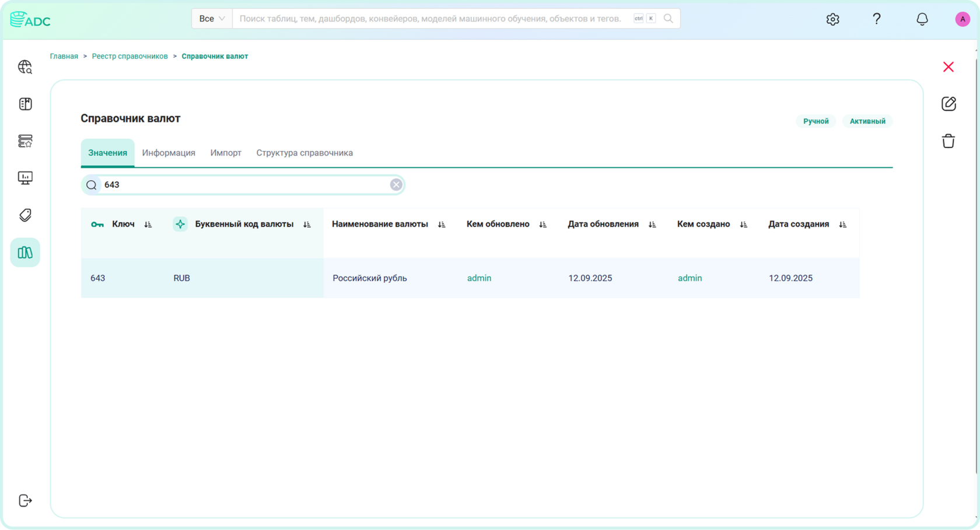Screen dimensions: 980x530
Task: Select the 643 key cell
Action: coord(98,278)
